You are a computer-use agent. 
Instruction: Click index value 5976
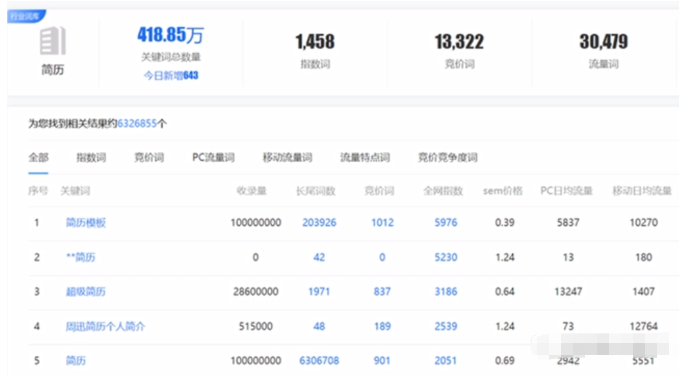(x=446, y=223)
